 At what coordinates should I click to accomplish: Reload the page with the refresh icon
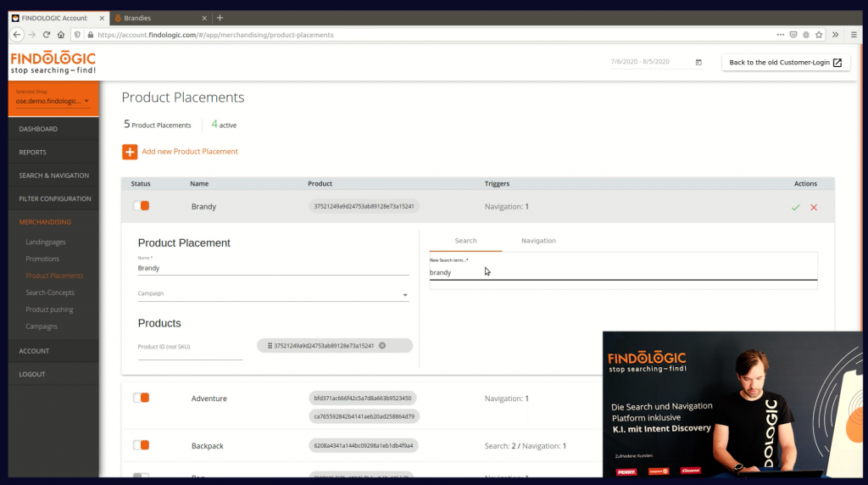(x=47, y=34)
